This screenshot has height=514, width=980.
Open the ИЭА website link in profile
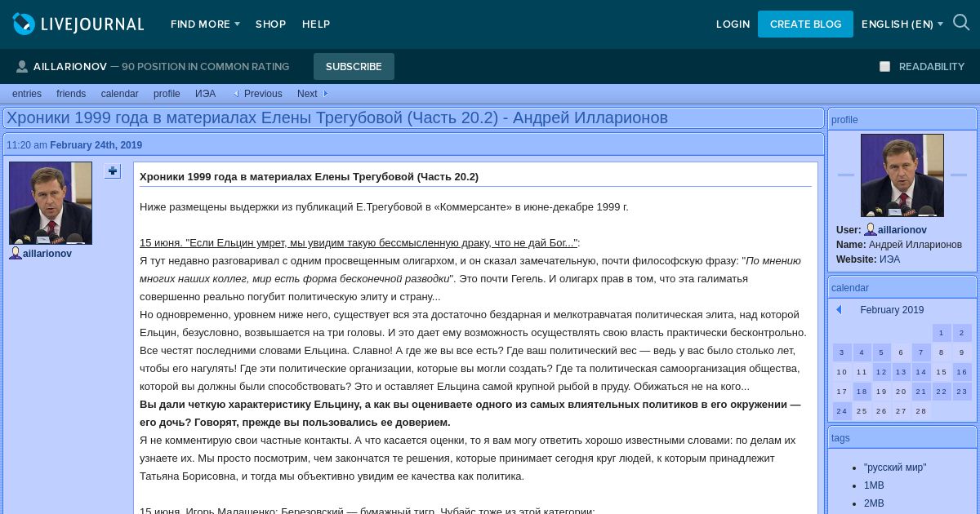(890, 259)
